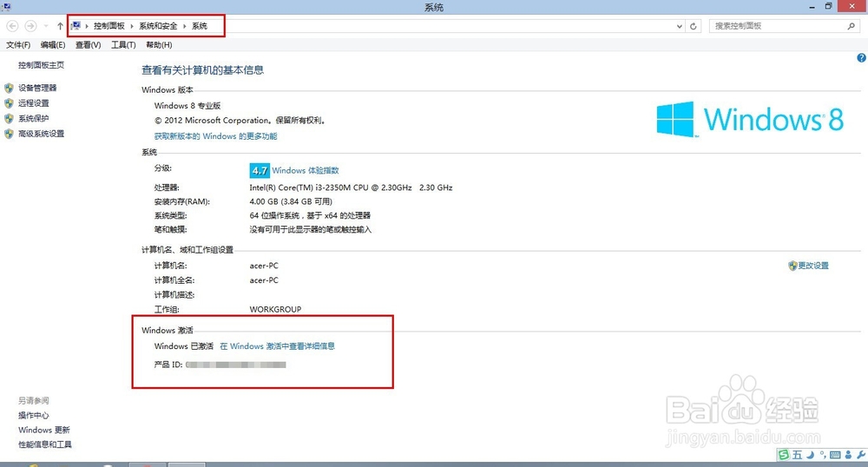
Task: Go up one level with Up arrow
Action: [x=60, y=26]
